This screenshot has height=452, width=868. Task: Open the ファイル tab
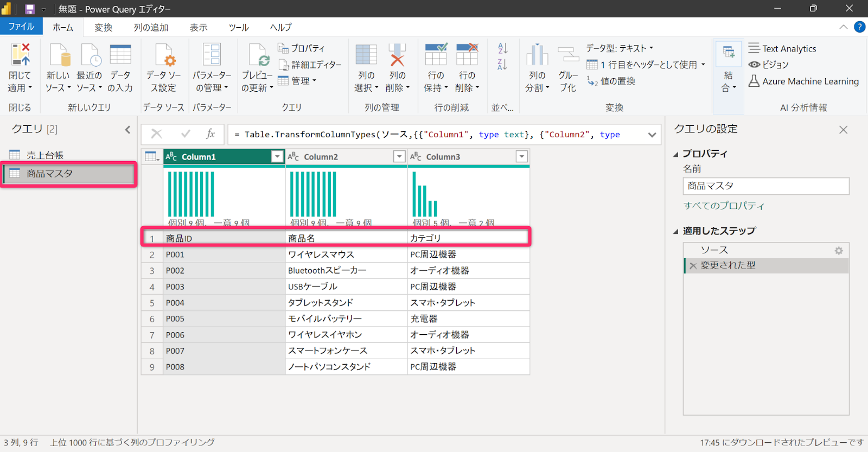[x=21, y=27]
